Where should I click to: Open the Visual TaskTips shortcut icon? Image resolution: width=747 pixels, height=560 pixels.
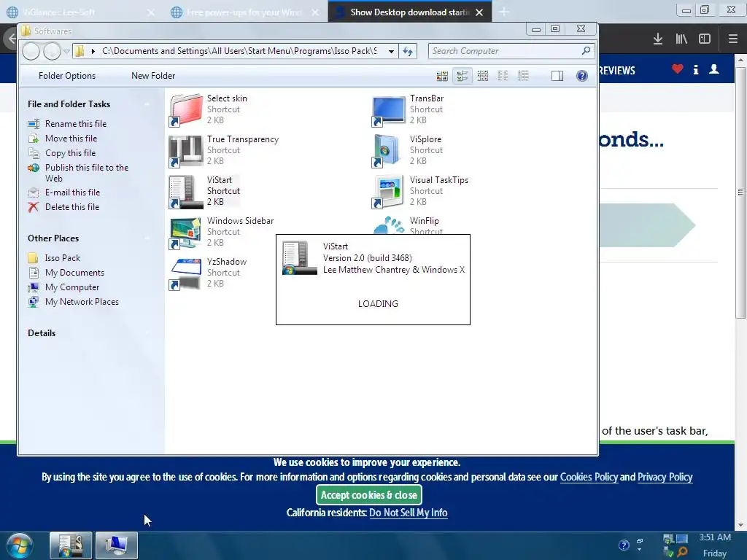pyautogui.click(x=389, y=192)
